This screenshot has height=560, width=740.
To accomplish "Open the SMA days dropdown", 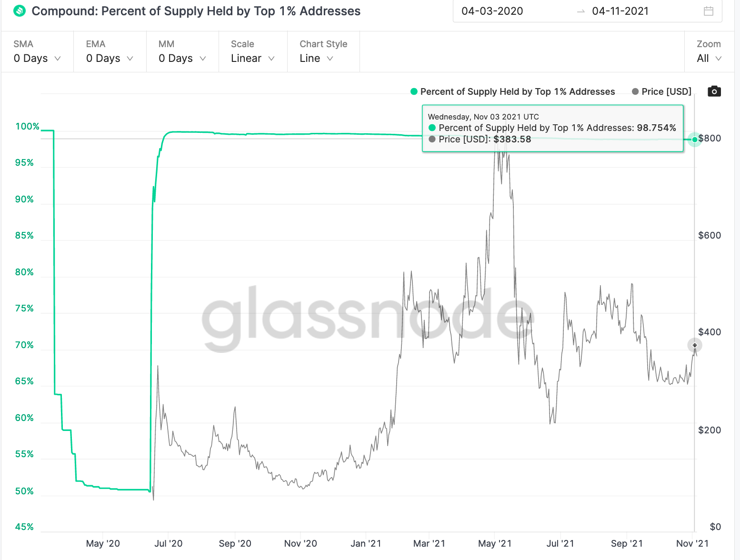I will point(37,58).
